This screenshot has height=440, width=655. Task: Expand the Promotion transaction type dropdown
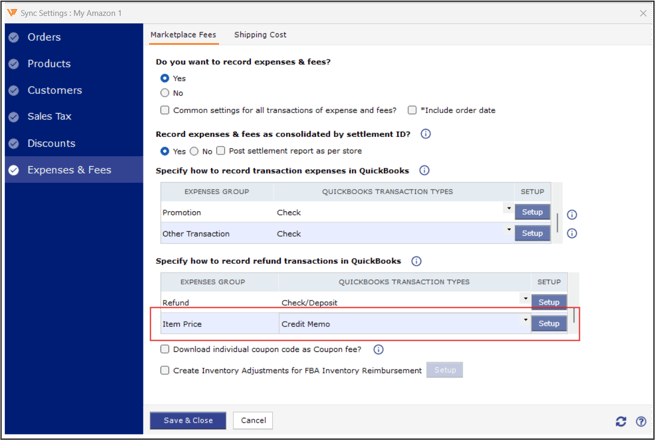click(508, 209)
